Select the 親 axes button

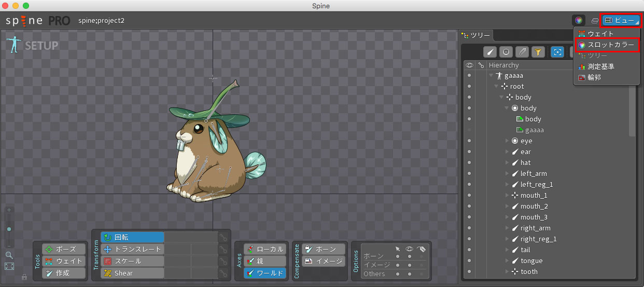tap(265, 261)
